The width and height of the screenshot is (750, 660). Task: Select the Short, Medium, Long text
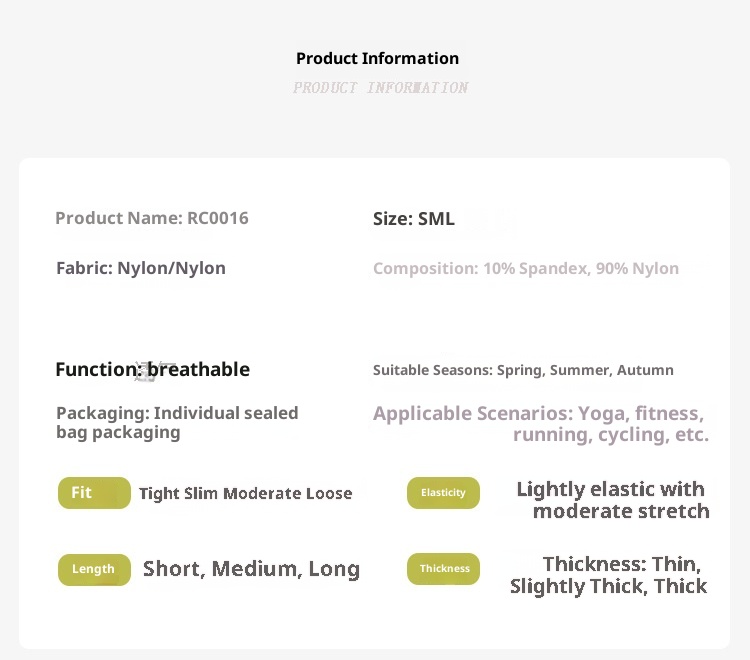(251, 569)
